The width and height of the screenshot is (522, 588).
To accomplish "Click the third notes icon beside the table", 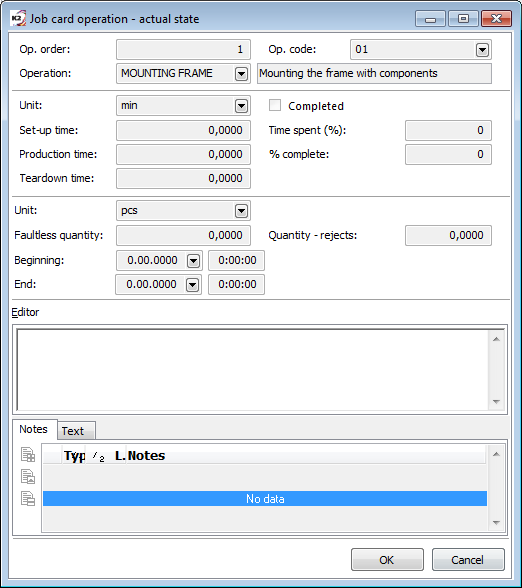I will coord(28,498).
